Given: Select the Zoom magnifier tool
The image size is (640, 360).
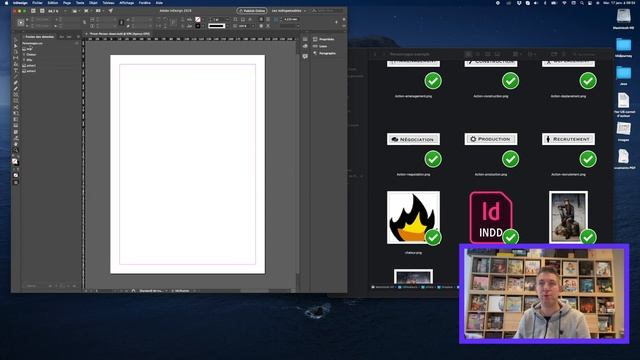Looking at the screenshot, I should click(16, 150).
